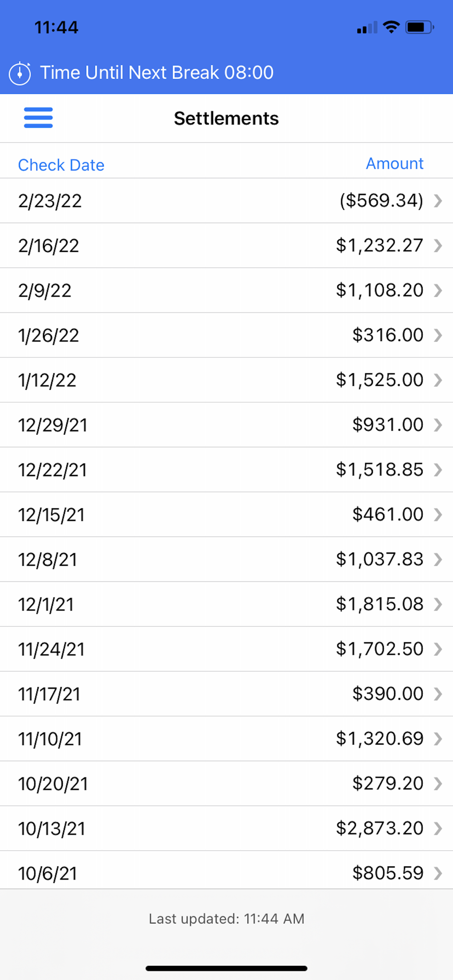Tap the Wi-Fi status icon

coord(391,27)
